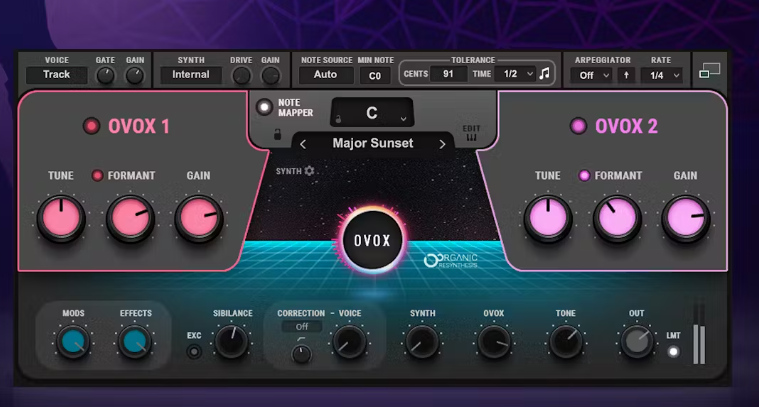Go to next preset with right arrow
This screenshot has width=759, height=407.
click(442, 144)
